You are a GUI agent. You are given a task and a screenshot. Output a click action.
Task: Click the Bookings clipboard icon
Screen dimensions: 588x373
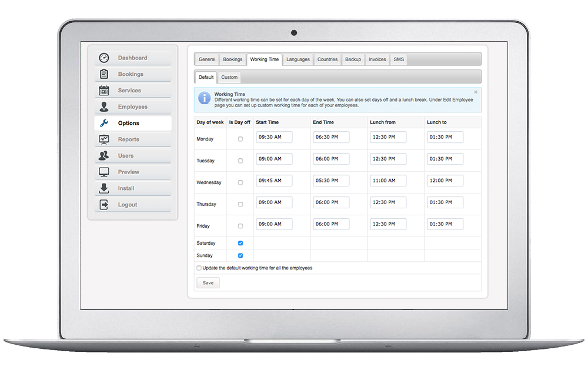pyautogui.click(x=104, y=74)
